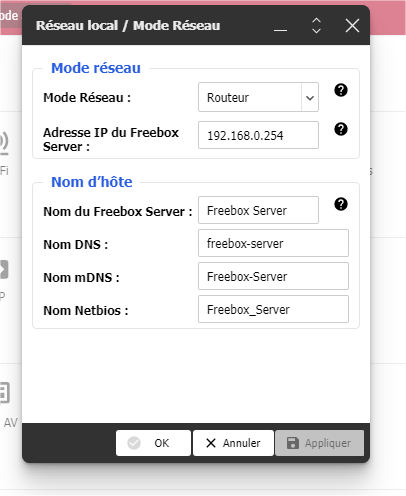Focus the Nom Netbios Freebox_Server field
The image size is (406, 496).
(273, 309)
